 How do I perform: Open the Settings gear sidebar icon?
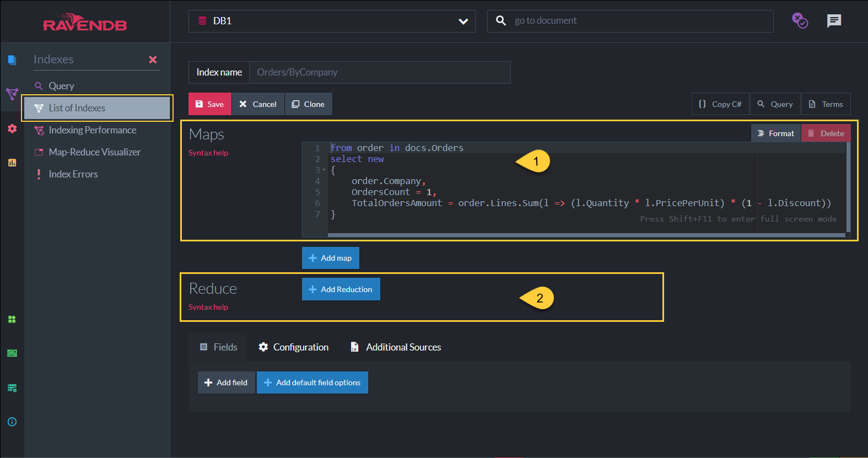coord(12,128)
